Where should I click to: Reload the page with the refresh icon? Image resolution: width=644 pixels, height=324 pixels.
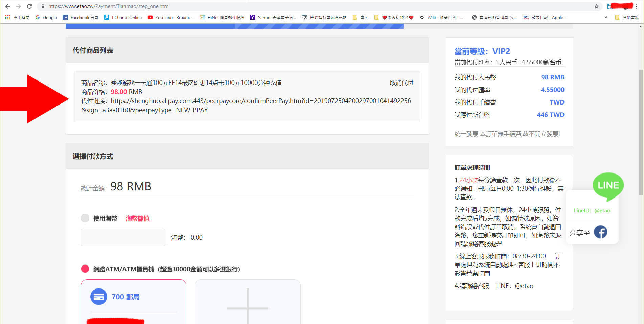pyautogui.click(x=29, y=6)
